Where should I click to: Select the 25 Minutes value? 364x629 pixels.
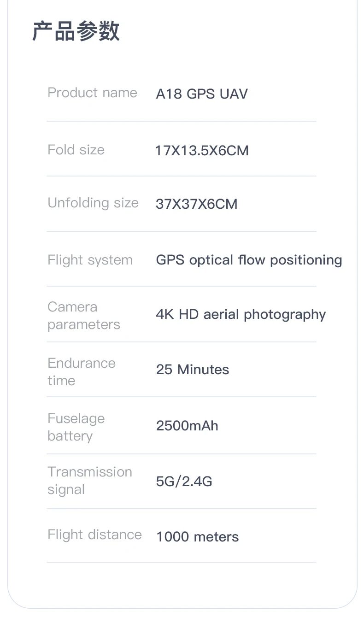tap(192, 370)
